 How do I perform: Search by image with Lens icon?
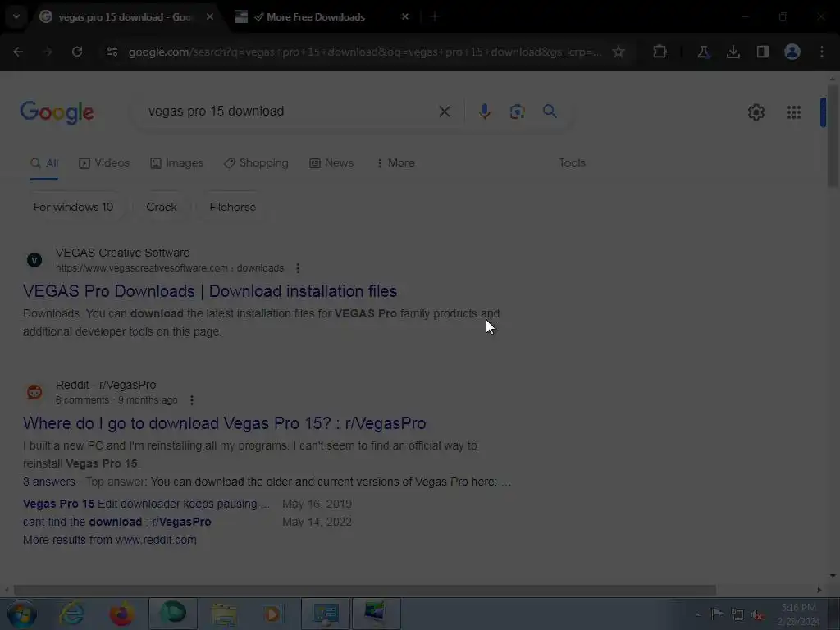517,112
